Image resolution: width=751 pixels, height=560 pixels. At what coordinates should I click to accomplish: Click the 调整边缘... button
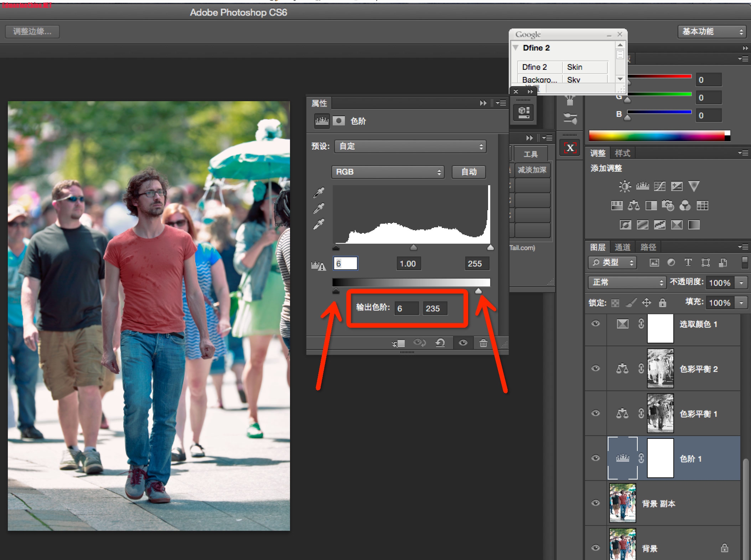pyautogui.click(x=32, y=32)
